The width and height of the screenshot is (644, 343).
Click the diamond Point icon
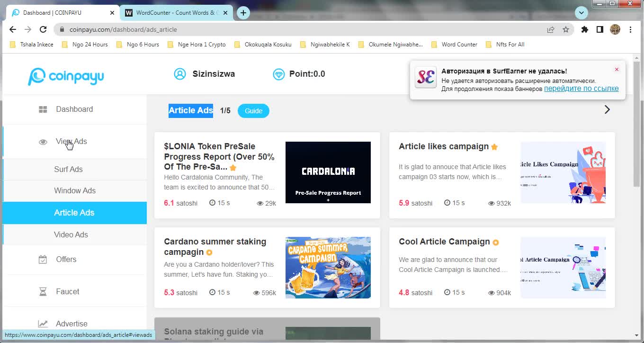279,74
